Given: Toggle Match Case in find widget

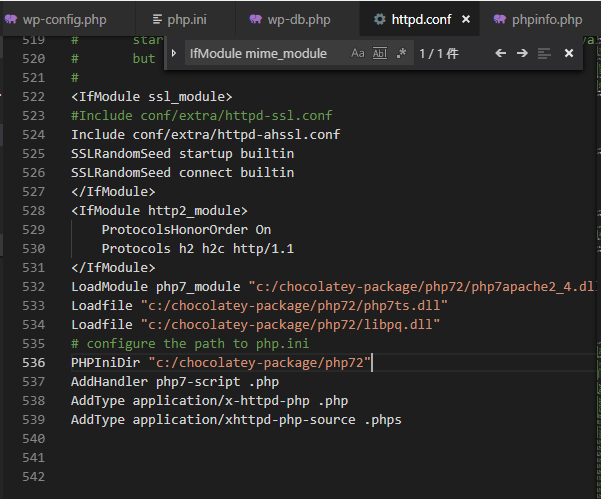Looking at the screenshot, I should pos(358,53).
